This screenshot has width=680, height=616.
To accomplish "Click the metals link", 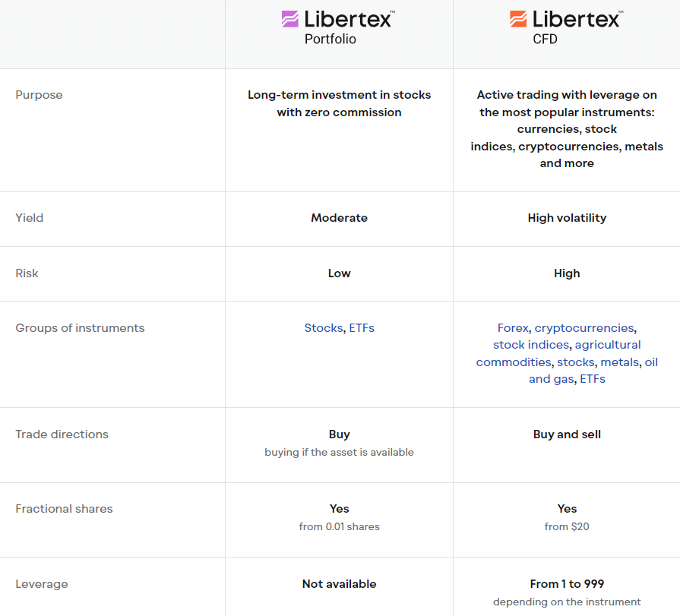I will [x=620, y=362].
